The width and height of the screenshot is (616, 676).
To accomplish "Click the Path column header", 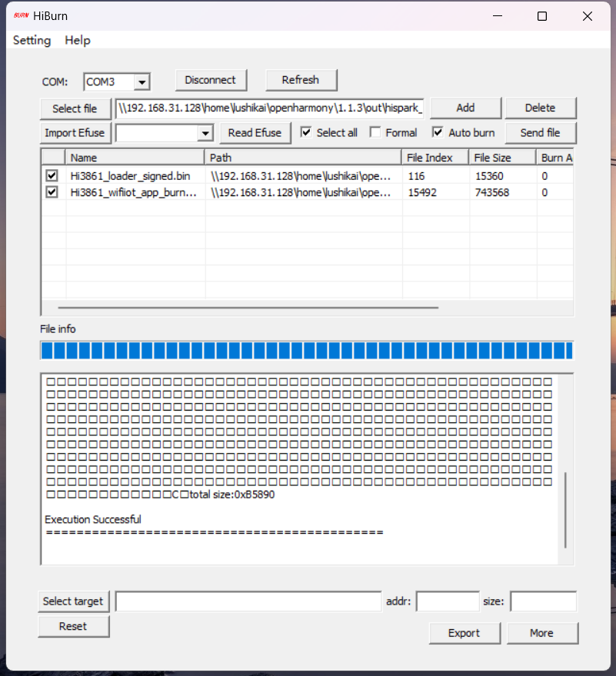I will pyautogui.click(x=303, y=158).
